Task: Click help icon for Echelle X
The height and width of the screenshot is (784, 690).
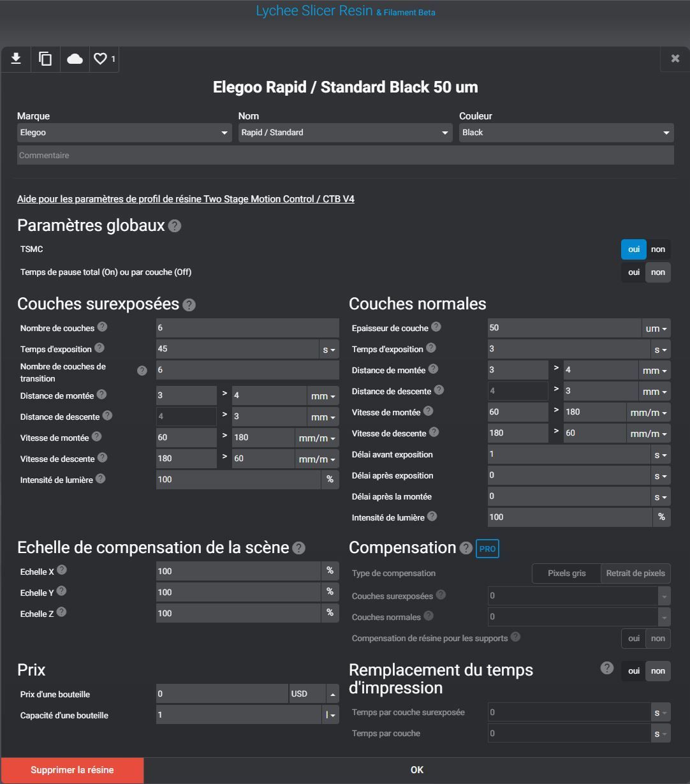Action: pyautogui.click(x=62, y=570)
